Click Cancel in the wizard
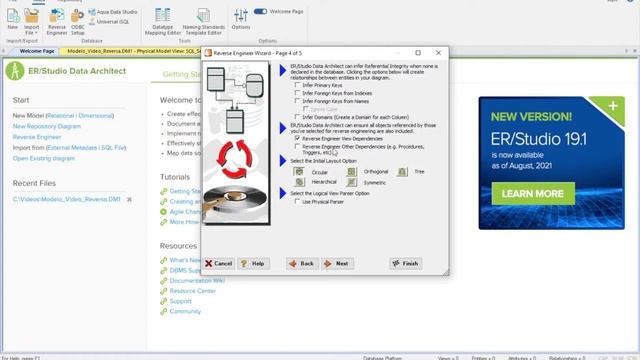Image resolution: width=640 pixels, height=360 pixels. (x=219, y=264)
